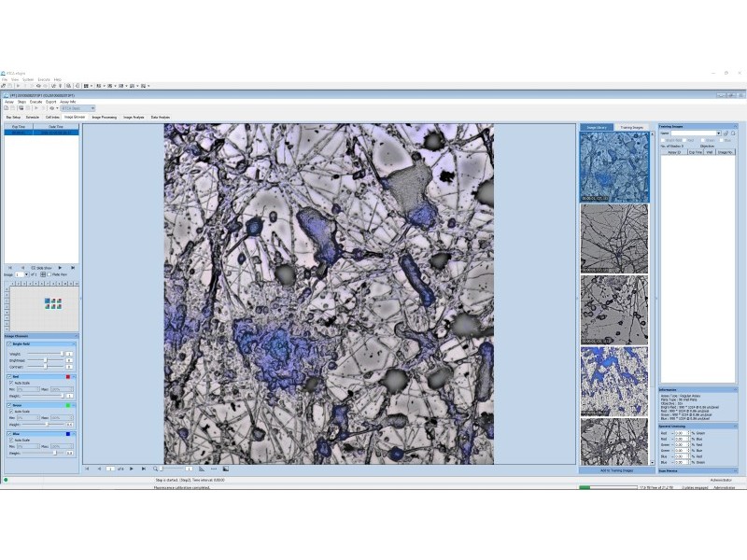Skip to last exposure in Slide Show controls
The width and height of the screenshot is (747, 560).
[73, 268]
